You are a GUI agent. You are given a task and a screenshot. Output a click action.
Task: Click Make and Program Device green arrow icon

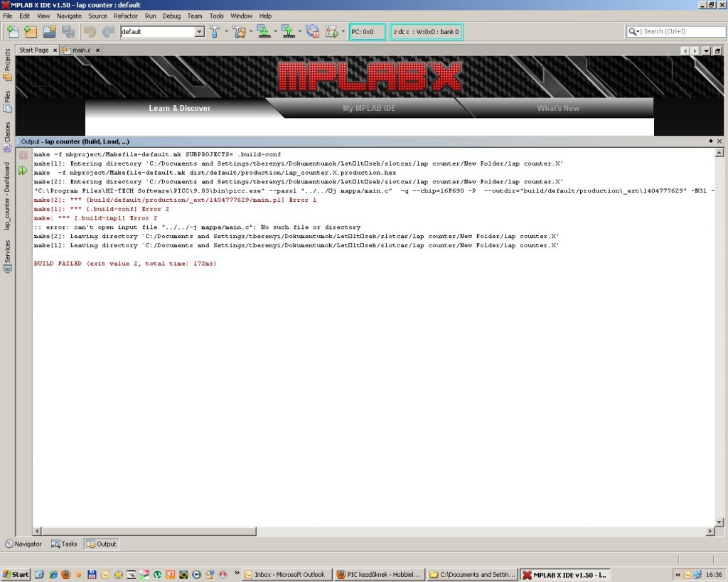pyautogui.click(x=264, y=31)
